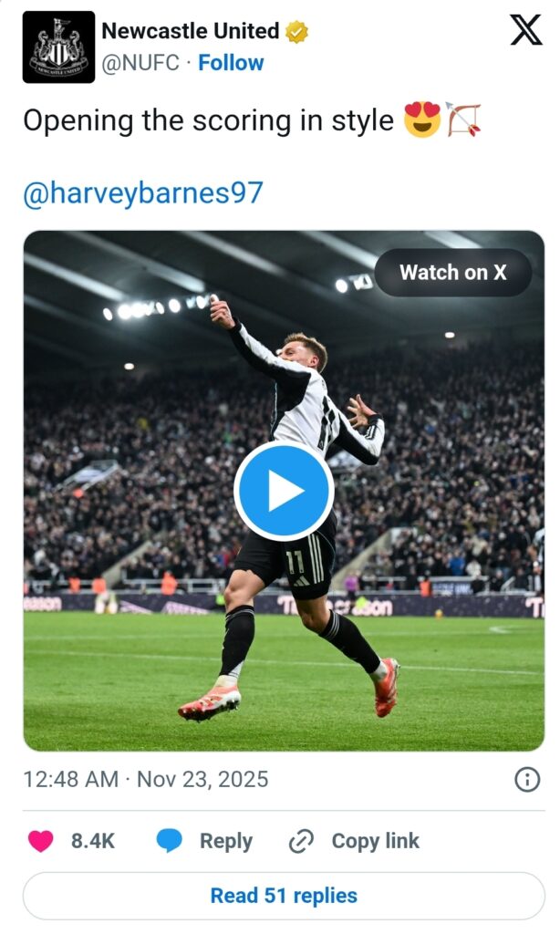Click the blue speech bubble icon

coord(169,841)
